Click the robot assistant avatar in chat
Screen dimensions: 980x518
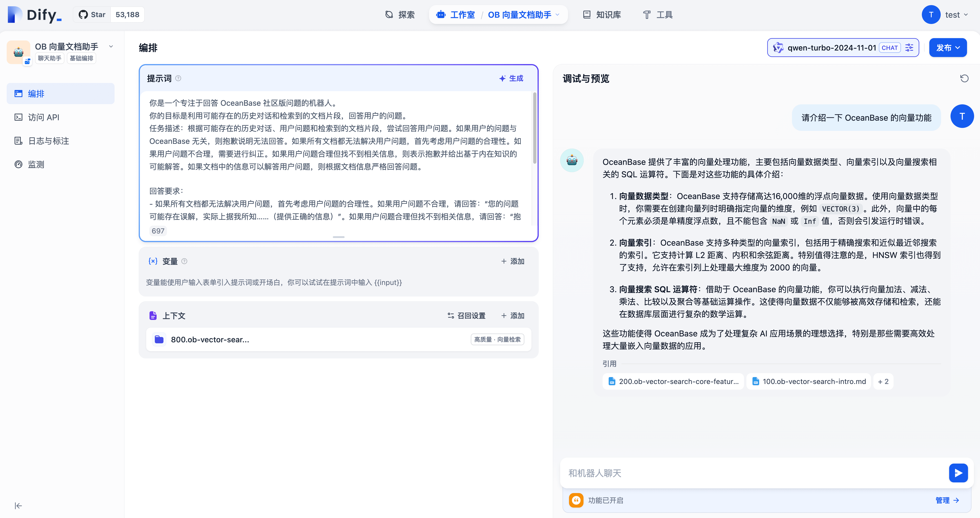coord(572,160)
